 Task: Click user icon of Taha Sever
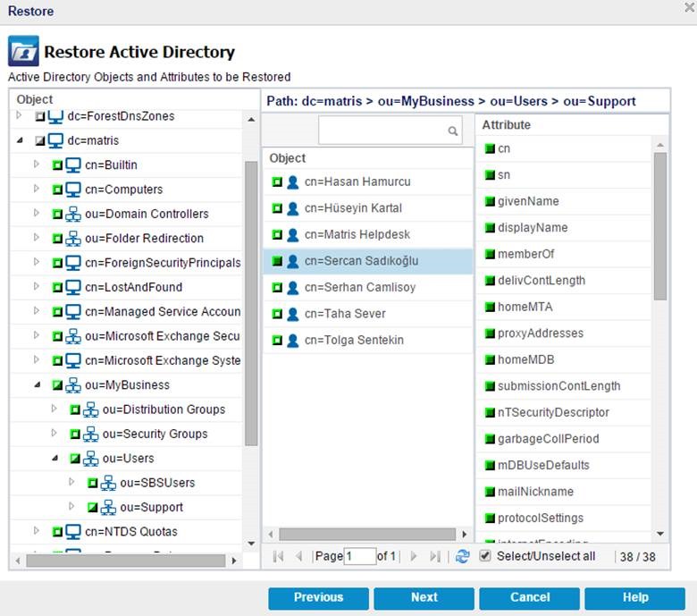tap(292, 314)
